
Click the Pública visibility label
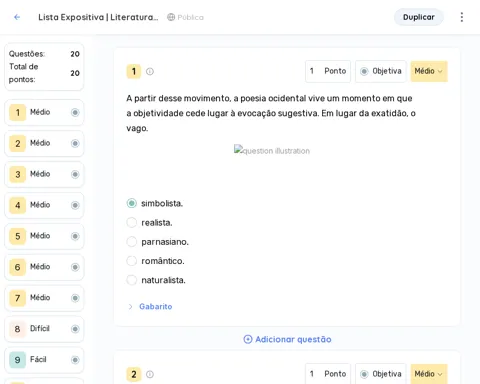[x=190, y=17]
